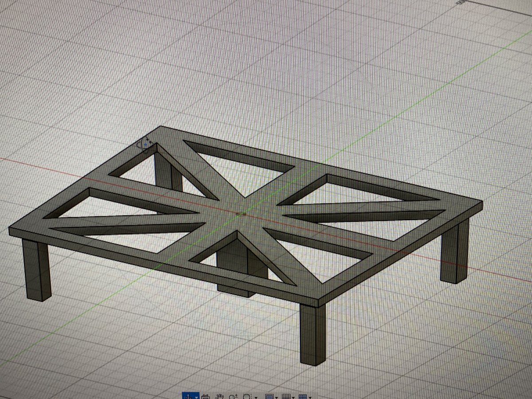Click the Fit / zoom window icon
Screen dimensions: 532x399
pos(247,396)
